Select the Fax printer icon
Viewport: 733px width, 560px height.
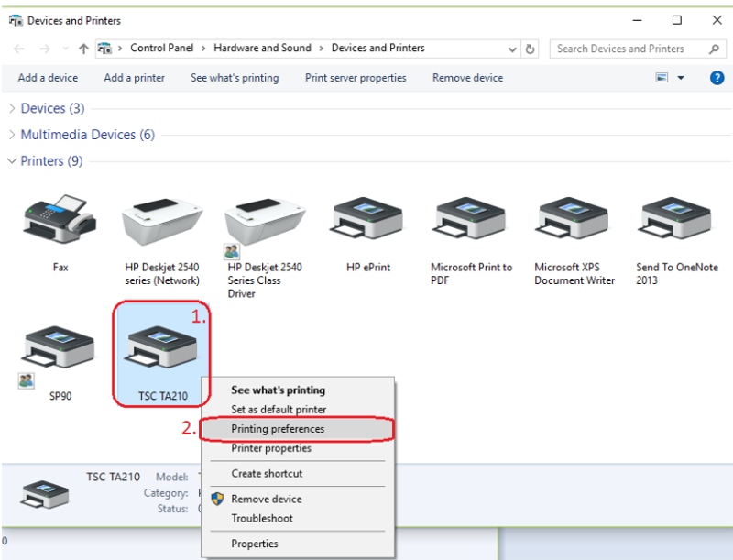(60, 221)
